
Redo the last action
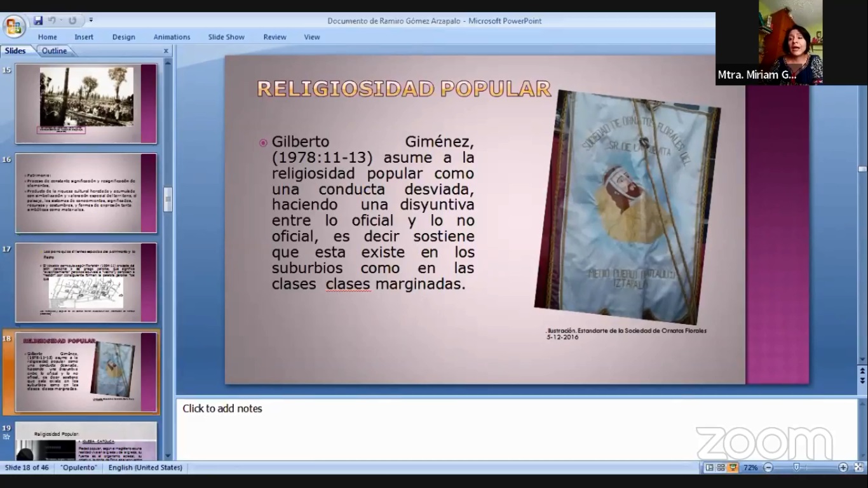[x=72, y=20]
